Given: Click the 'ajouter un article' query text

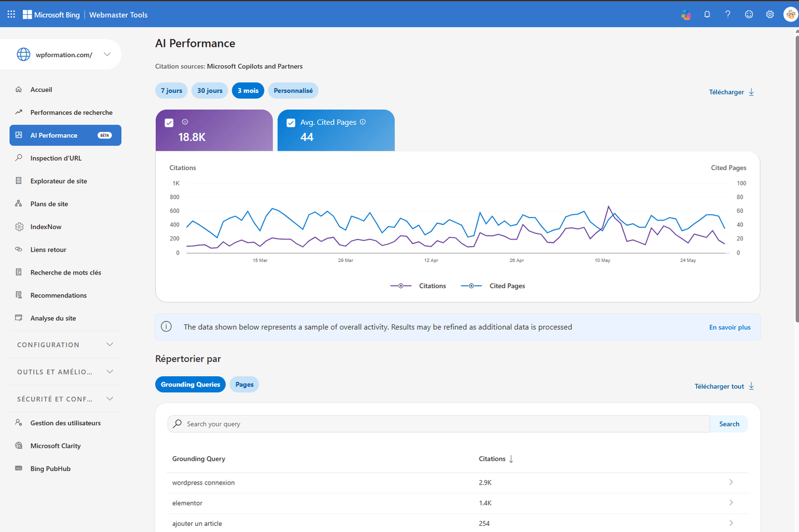Looking at the screenshot, I should coord(197,523).
